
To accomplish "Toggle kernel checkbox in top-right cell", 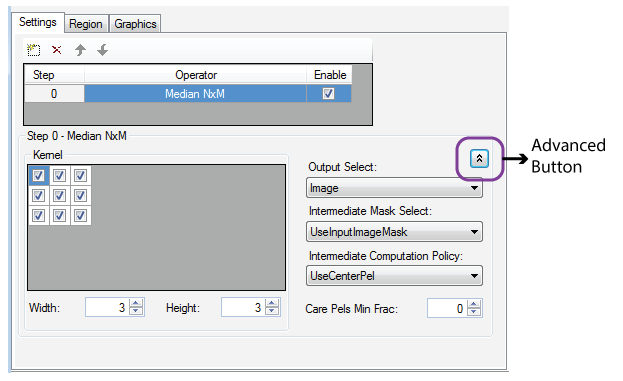I will 80,175.
